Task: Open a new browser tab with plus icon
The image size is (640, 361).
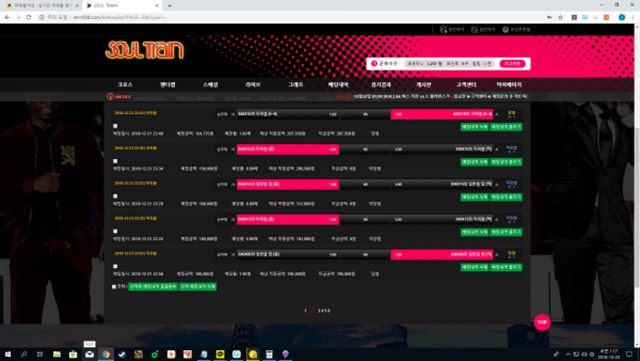Action: tap(169, 6)
